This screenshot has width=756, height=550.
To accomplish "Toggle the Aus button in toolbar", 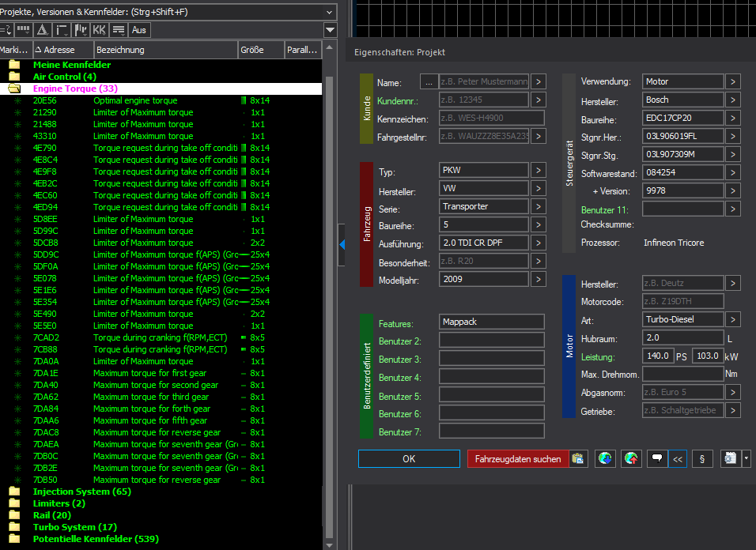I will 139,30.
